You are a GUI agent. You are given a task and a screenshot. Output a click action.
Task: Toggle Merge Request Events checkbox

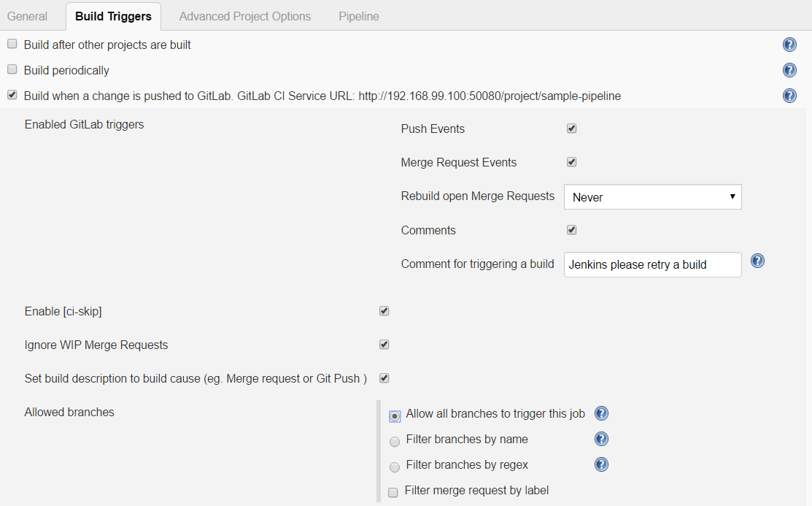click(x=572, y=162)
